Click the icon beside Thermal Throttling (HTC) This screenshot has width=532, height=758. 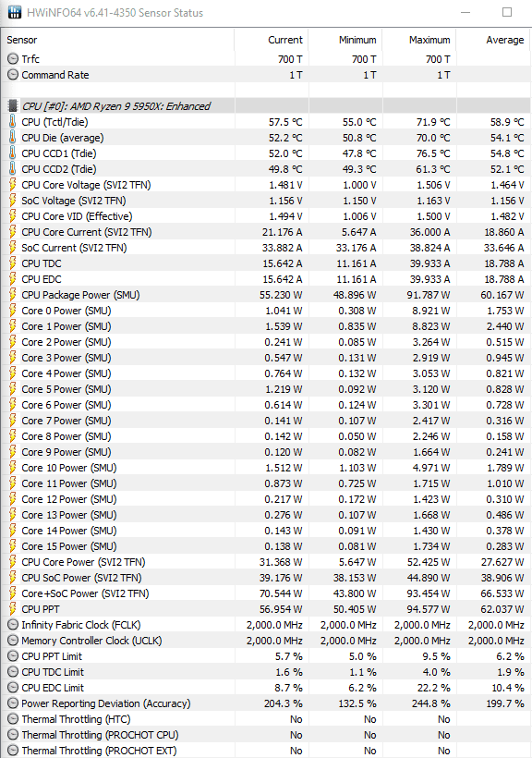click(x=13, y=719)
